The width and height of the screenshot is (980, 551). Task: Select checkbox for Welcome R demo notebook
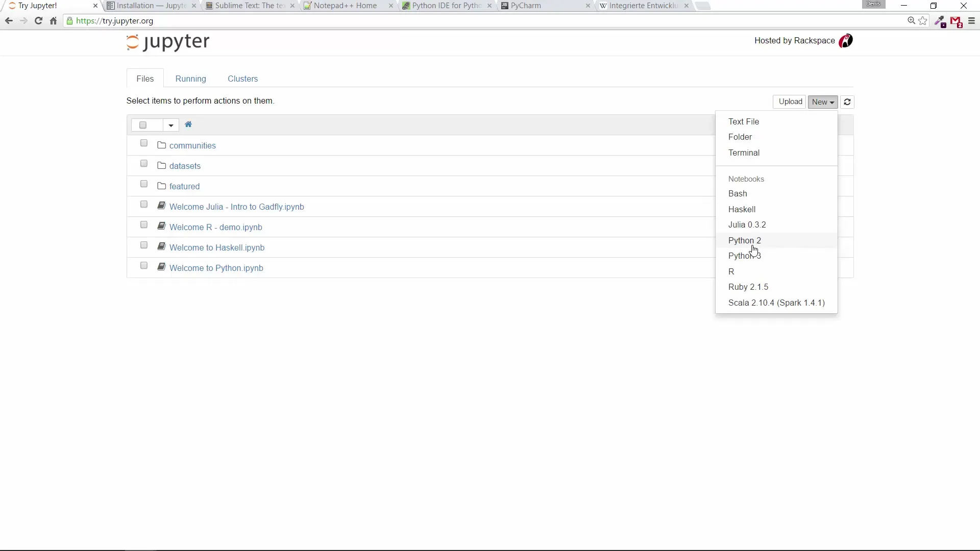[x=144, y=225]
